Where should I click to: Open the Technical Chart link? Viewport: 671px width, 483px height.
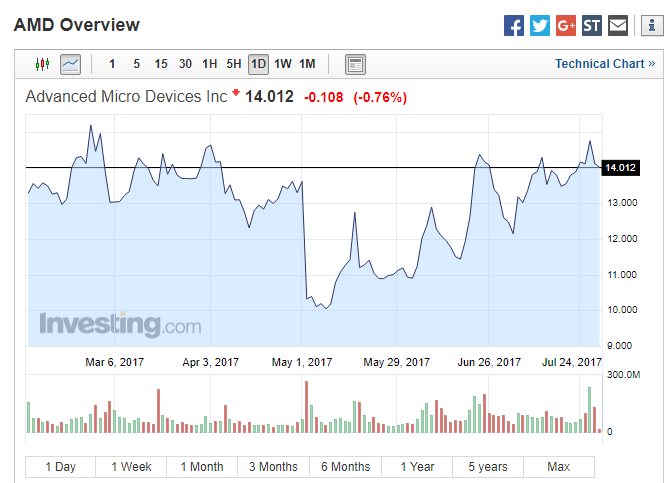(x=605, y=64)
